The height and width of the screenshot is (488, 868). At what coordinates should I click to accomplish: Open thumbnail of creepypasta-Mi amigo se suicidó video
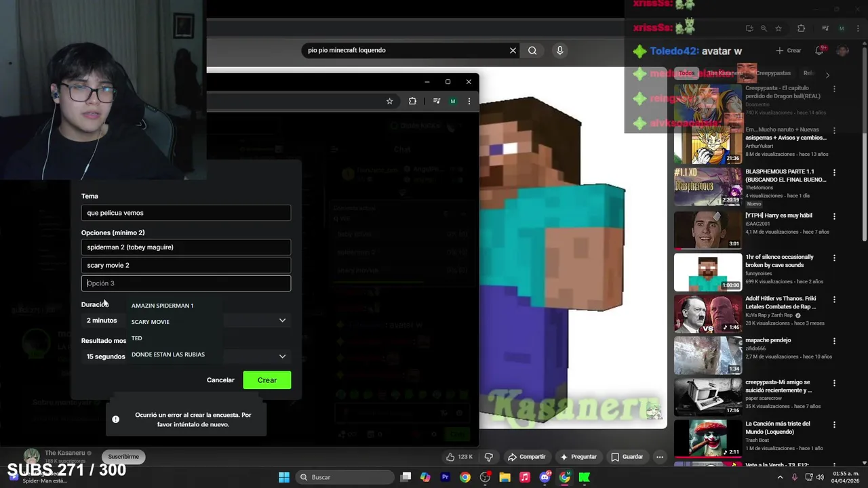tap(708, 396)
